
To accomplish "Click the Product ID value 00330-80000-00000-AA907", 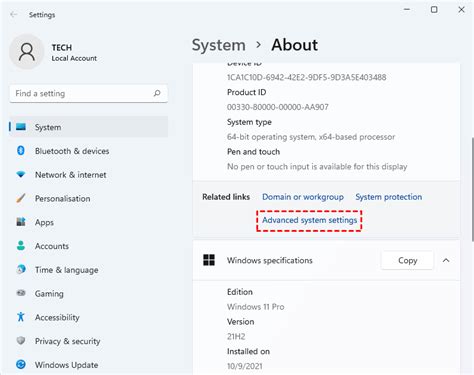I will coord(278,107).
